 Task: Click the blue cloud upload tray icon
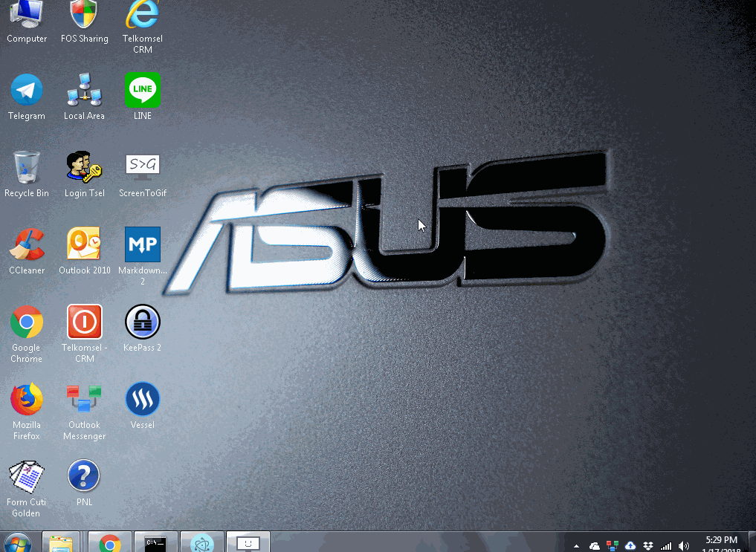pos(630,546)
